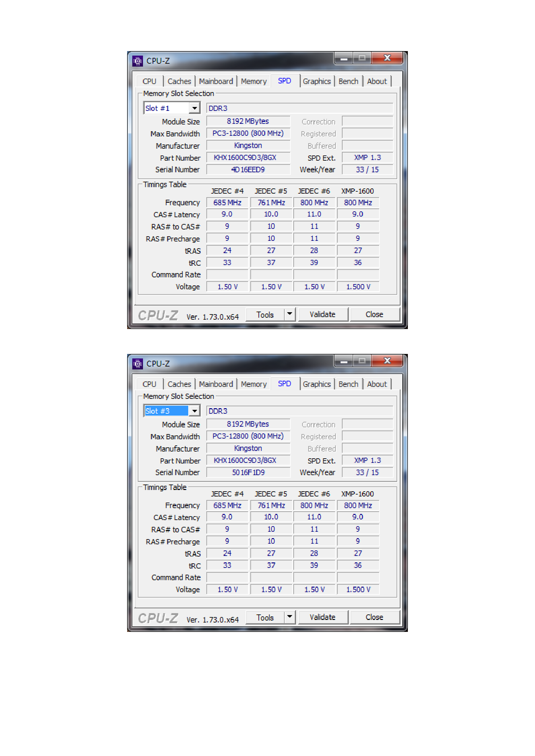
Task: Click the Validate button in bottom window
Action: (x=322, y=617)
